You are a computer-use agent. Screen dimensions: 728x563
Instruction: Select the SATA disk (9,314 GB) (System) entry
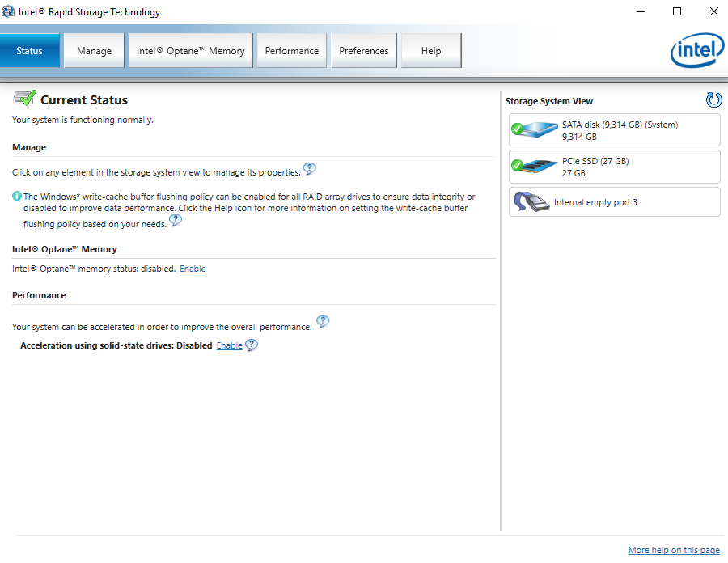click(614, 130)
